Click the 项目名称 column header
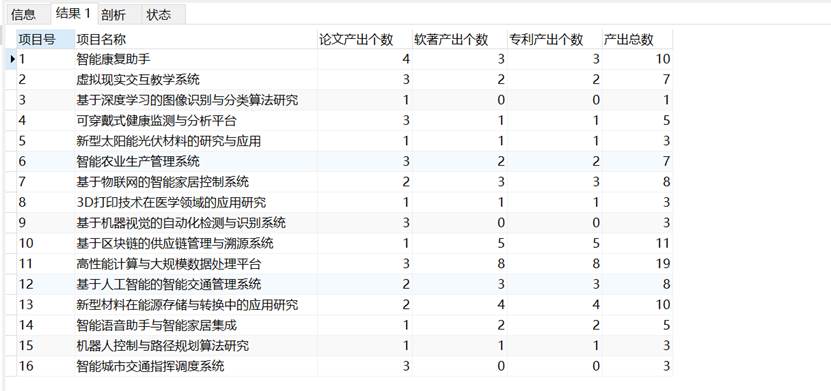831x391 pixels. 196,39
